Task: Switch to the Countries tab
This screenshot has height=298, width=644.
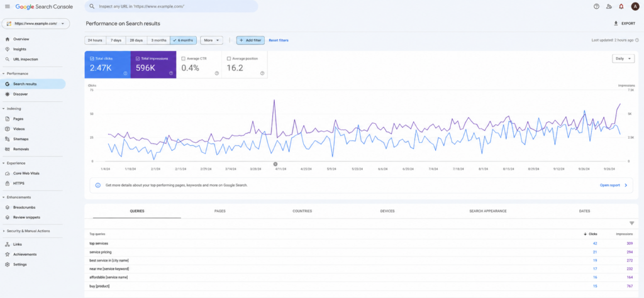Action: click(x=303, y=211)
